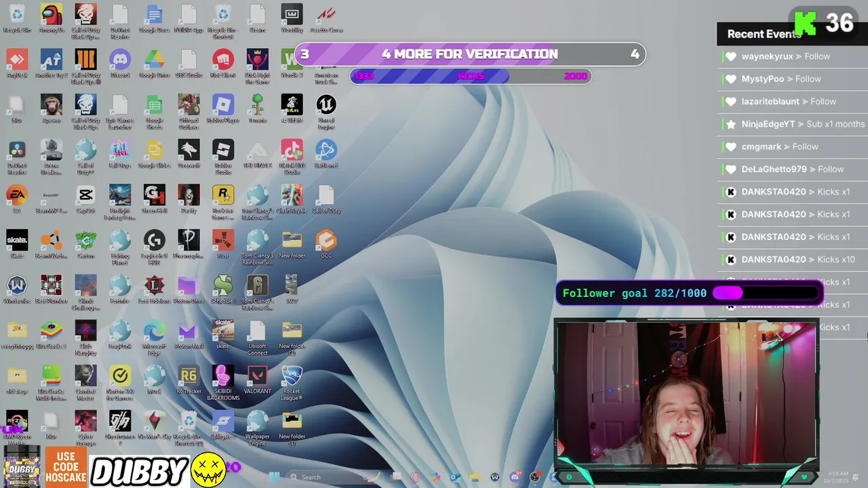Open the BitLife desktop shortcut
This screenshot has width=868, height=488.
point(292,109)
